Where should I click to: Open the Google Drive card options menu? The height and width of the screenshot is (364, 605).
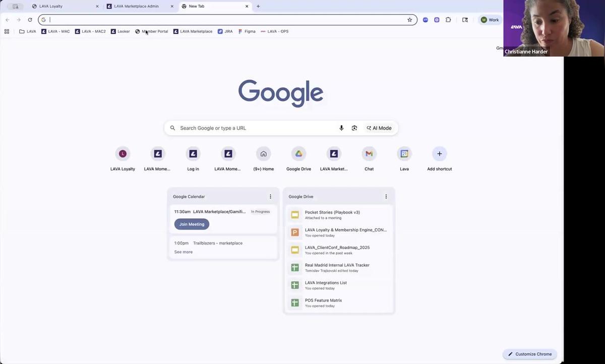click(386, 196)
